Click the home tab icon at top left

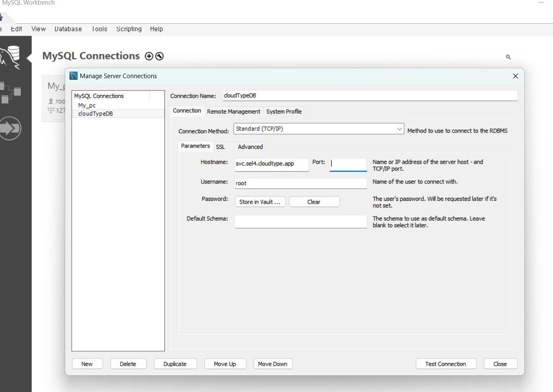point(1,17)
